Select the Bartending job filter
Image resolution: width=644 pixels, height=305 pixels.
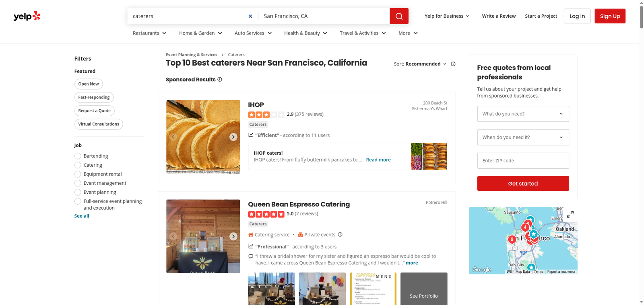coord(78,156)
